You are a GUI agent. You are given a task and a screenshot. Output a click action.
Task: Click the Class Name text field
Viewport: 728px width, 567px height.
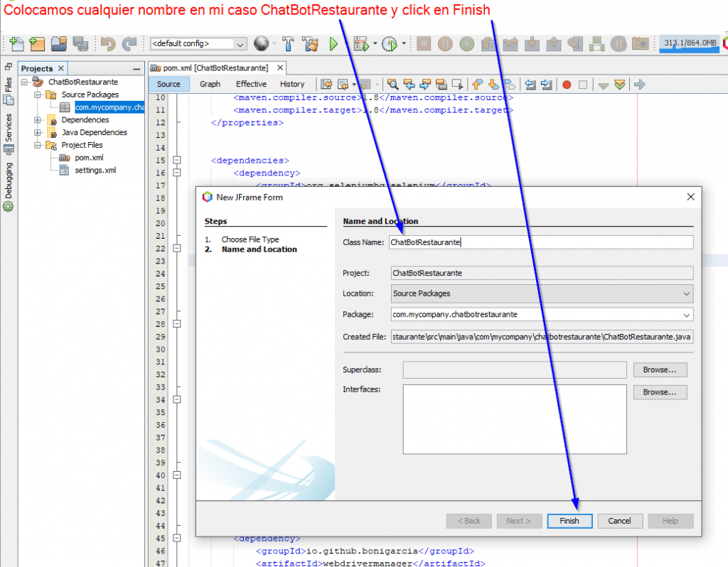click(540, 242)
